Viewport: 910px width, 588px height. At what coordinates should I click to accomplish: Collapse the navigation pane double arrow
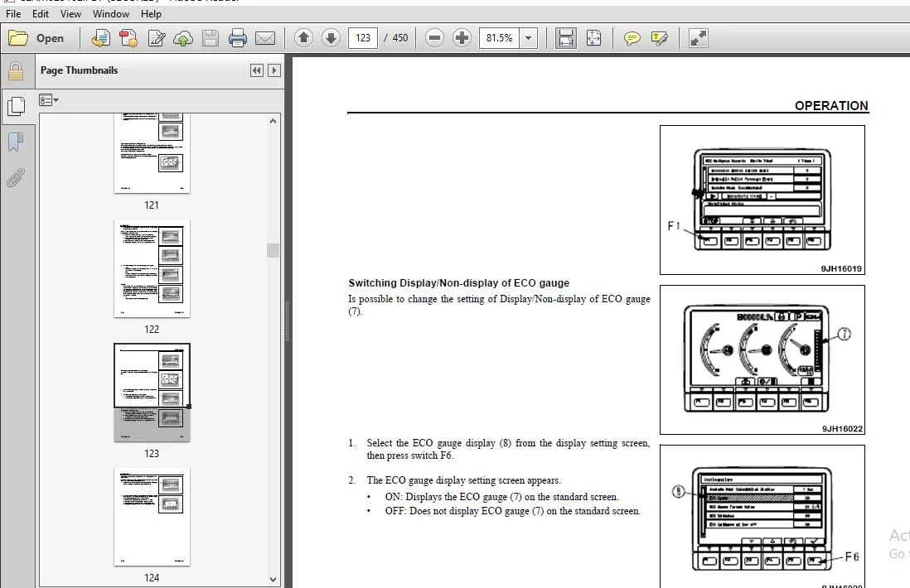coord(257,70)
